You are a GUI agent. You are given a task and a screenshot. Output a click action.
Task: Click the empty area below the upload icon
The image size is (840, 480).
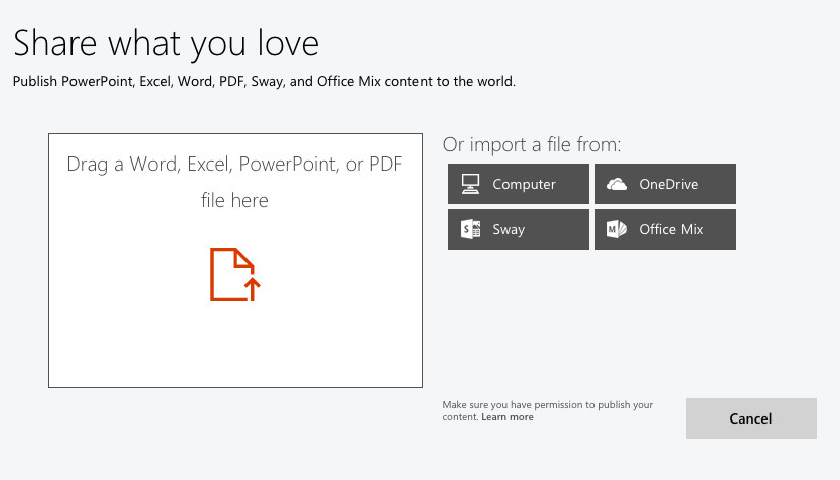point(235,346)
